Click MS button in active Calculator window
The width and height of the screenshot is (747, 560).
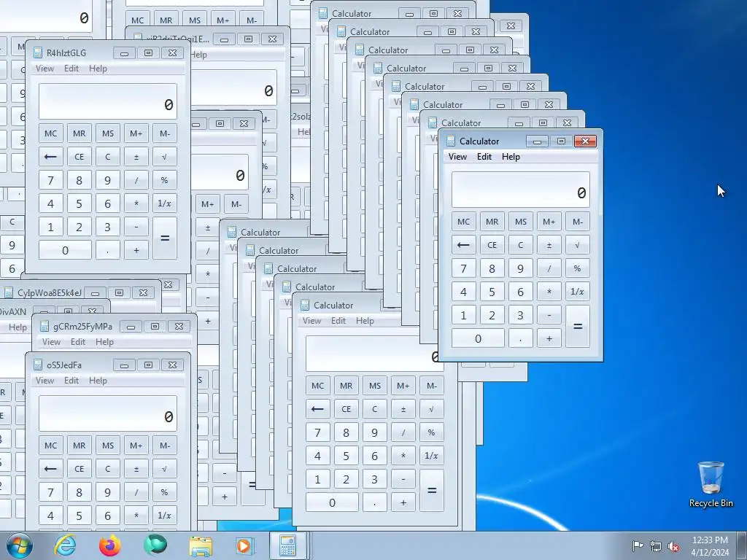pos(521,222)
